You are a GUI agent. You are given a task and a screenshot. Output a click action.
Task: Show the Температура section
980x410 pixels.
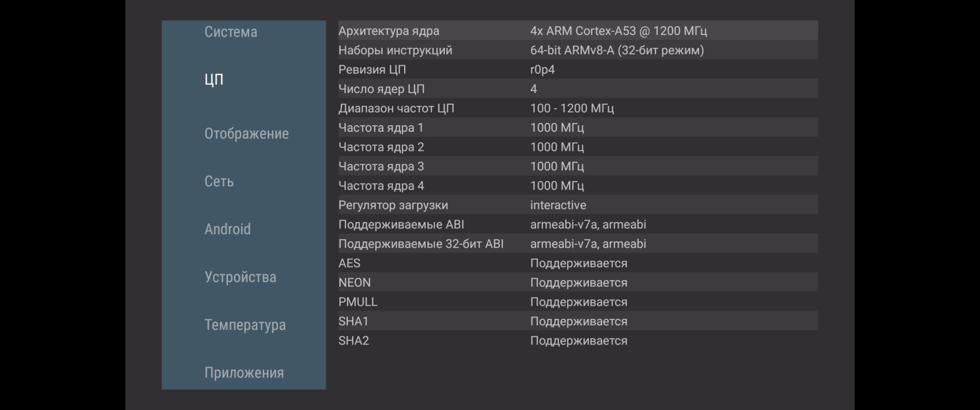click(x=245, y=325)
